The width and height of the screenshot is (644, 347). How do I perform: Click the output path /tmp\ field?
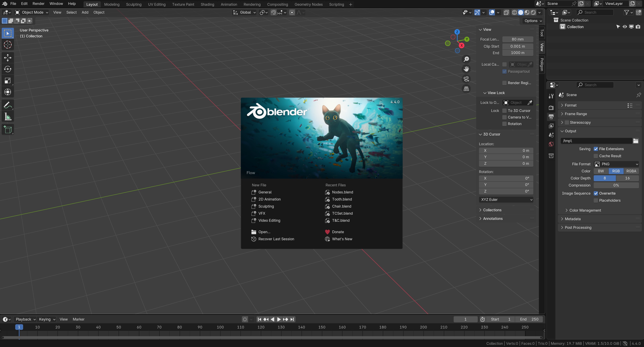point(596,141)
